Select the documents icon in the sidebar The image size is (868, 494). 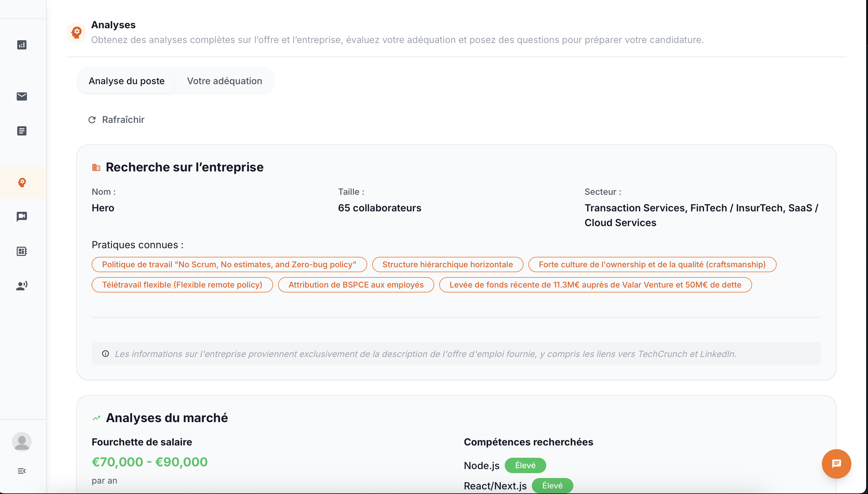(x=22, y=131)
